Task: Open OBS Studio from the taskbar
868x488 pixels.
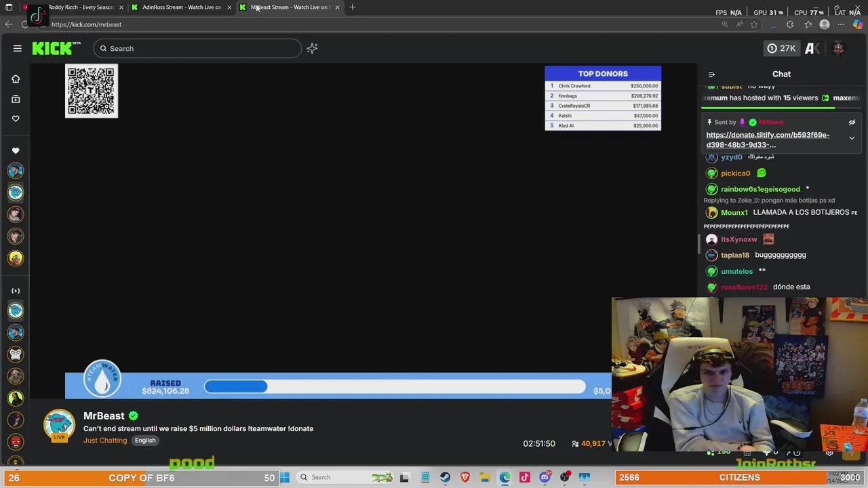Action: [565, 478]
